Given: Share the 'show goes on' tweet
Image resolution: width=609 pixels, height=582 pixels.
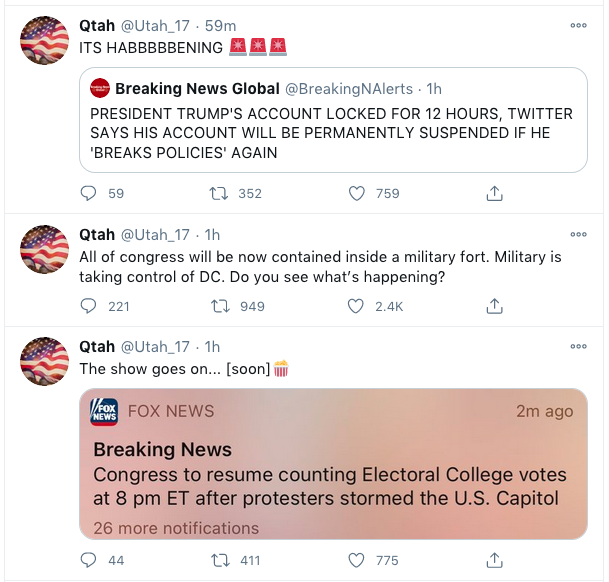Looking at the screenshot, I should point(494,560).
